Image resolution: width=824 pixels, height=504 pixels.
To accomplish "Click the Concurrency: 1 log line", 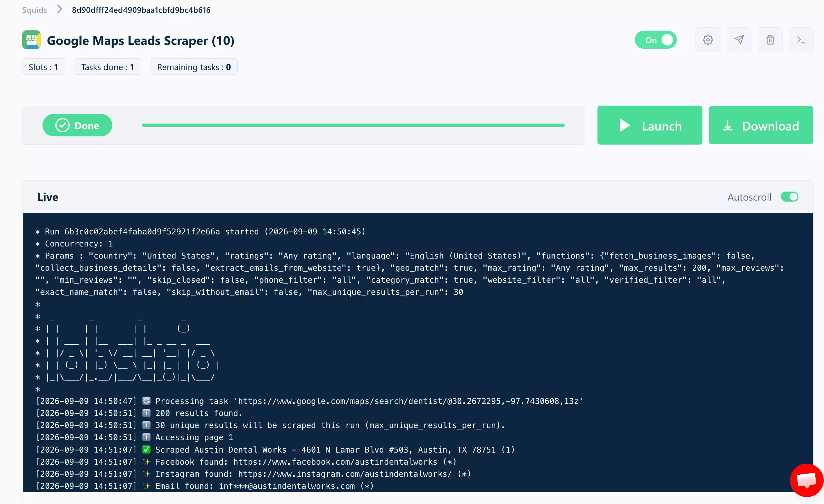I will pos(74,244).
